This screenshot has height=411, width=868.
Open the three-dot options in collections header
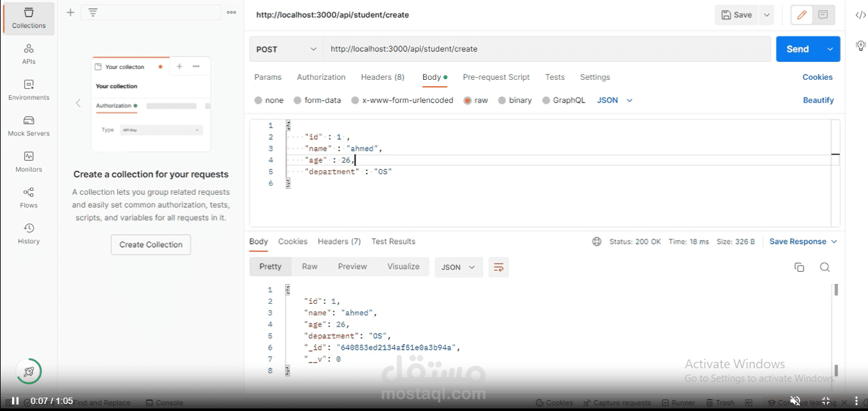231,13
